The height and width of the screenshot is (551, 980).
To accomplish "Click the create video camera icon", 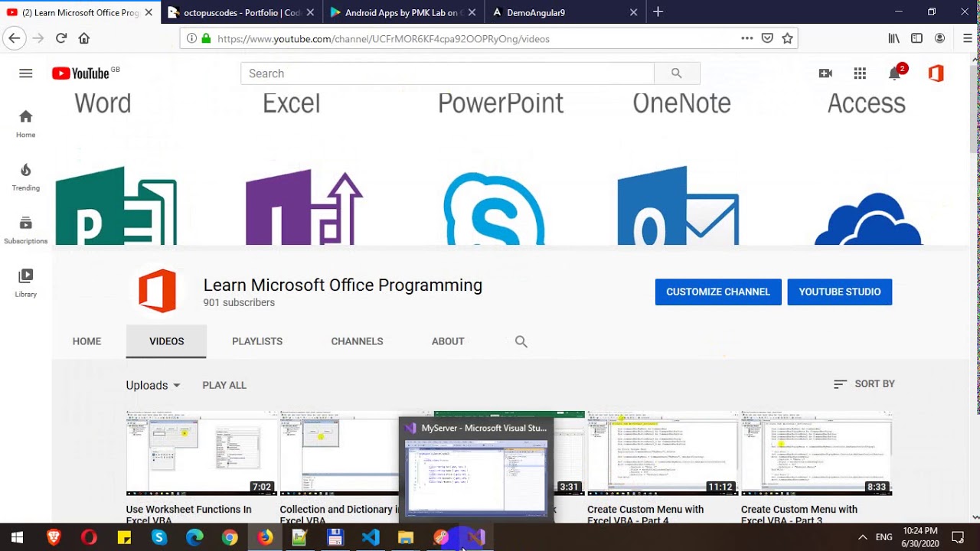I will pyautogui.click(x=825, y=73).
